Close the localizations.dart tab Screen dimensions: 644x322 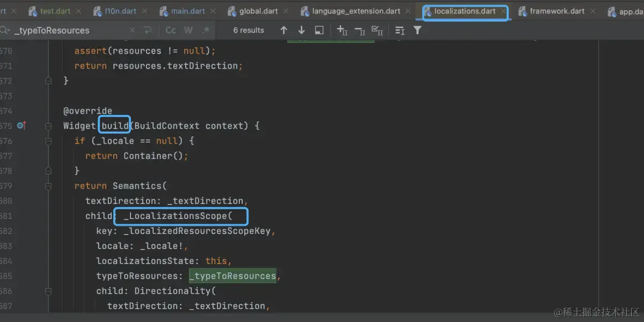pos(503,11)
